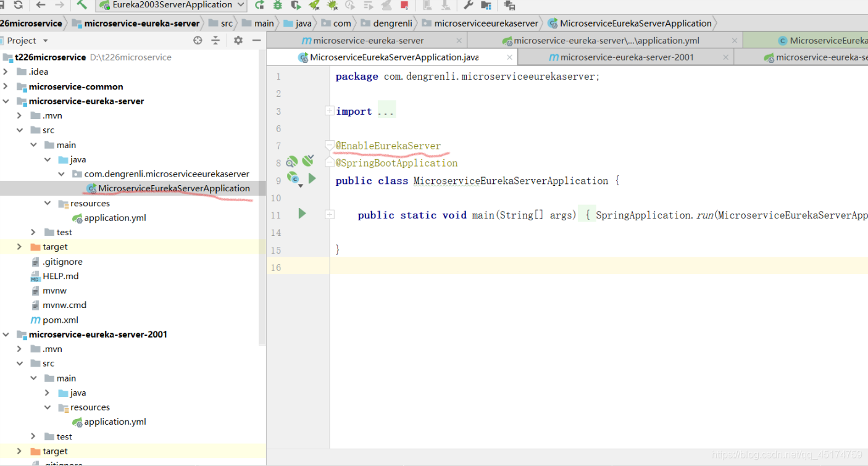Navigate forward with the right arrow

click(59, 5)
